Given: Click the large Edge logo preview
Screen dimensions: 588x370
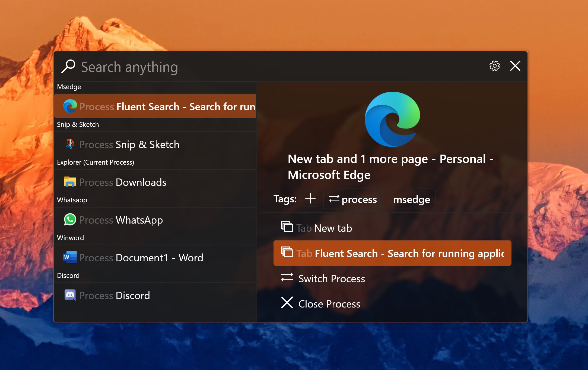Looking at the screenshot, I should (392, 120).
